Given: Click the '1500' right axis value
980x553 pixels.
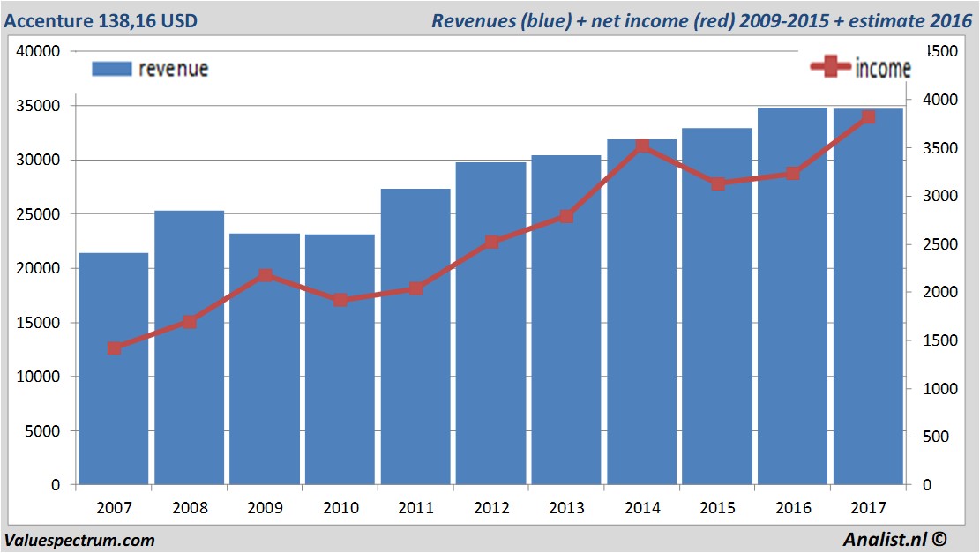Looking at the screenshot, I should click(940, 340).
